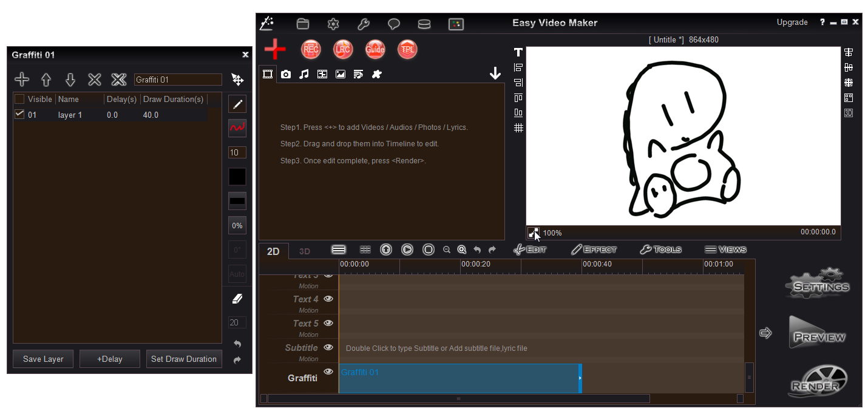Open the black brush color swatch

(x=237, y=177)
